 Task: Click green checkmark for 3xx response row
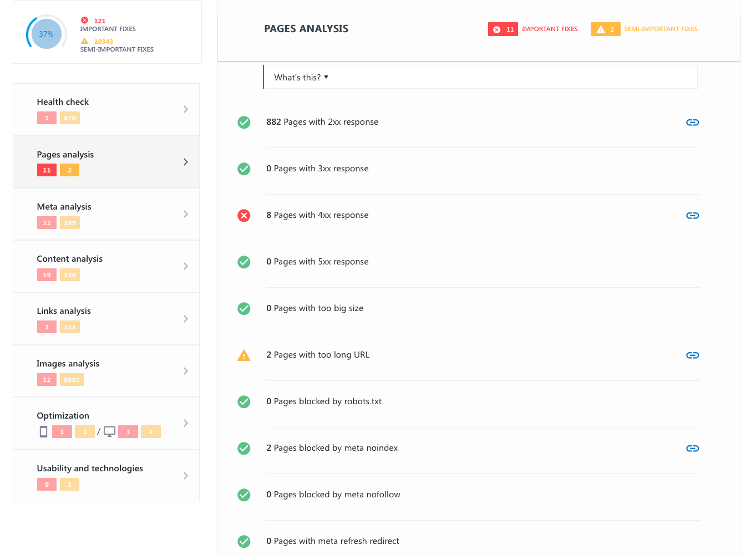pyautogui.click(x=244, y=169)
